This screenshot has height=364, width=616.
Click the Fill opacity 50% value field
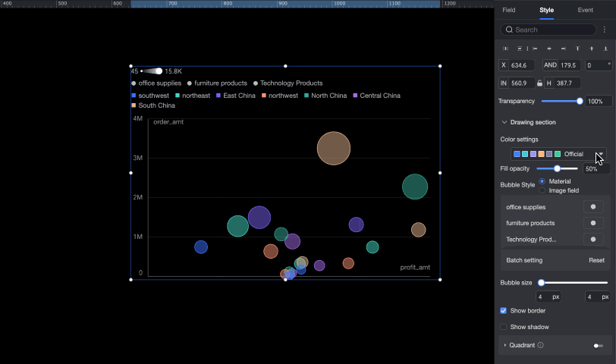click(596, 169)
